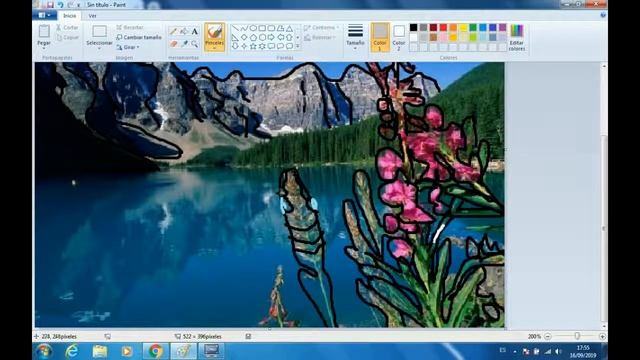Choose the Four-point star shape

244,46
